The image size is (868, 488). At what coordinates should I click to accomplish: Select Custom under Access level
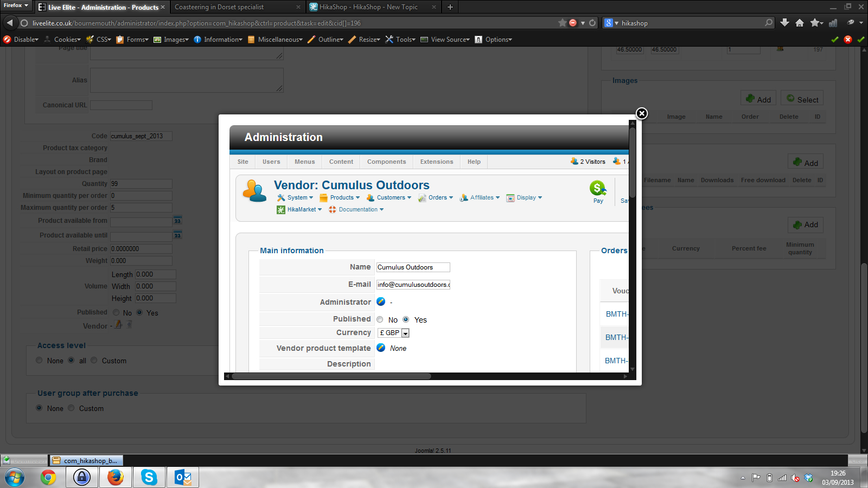(x=94, y=360)
